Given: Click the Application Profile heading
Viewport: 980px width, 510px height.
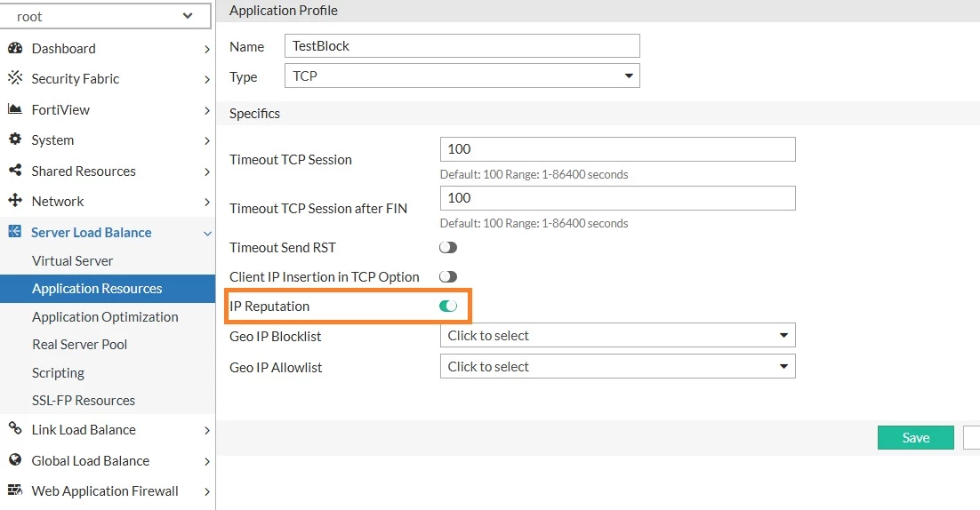Looking at the screenshot, I should tap(283, 11).
